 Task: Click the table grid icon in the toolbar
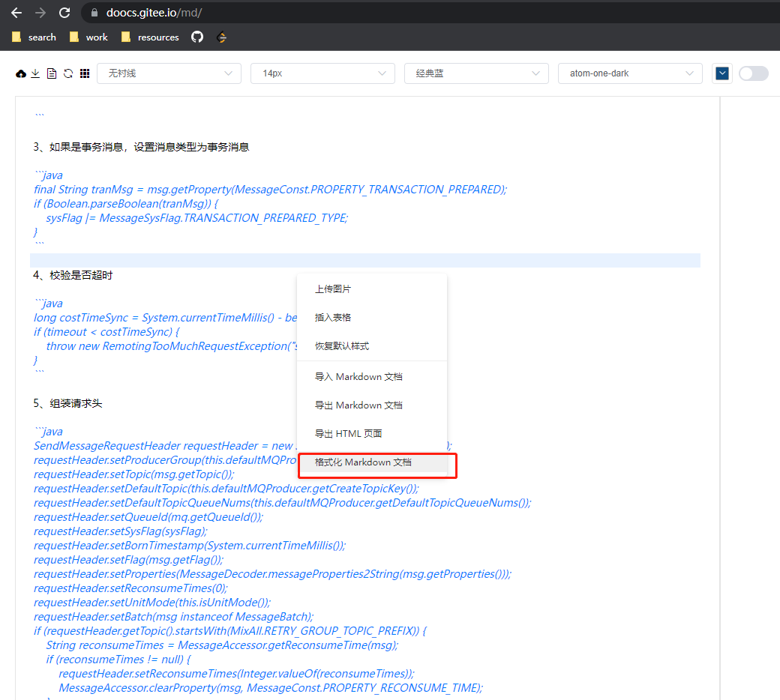[x=85, y=73]
